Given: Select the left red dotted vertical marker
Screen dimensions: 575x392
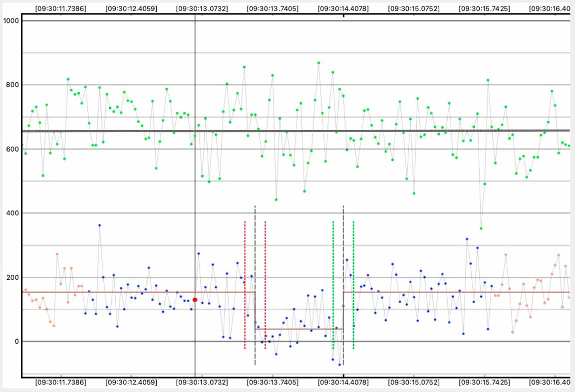Looking at the screenshot, I should point(245,284).
